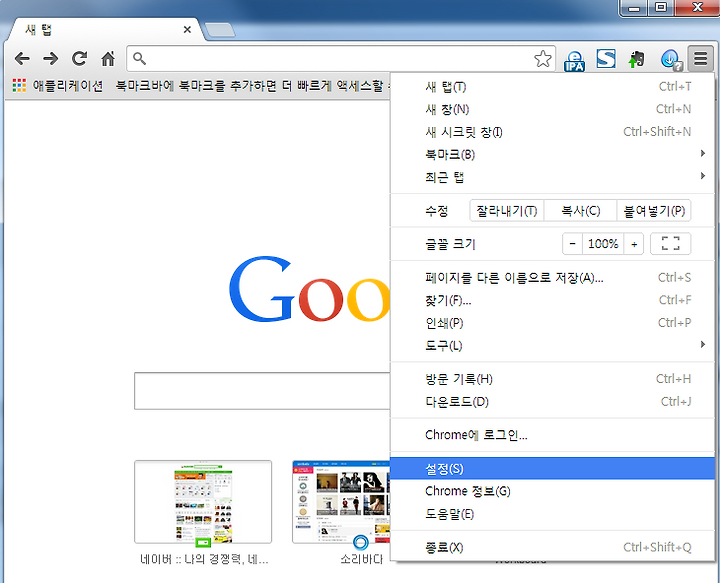The width and height of the screenshot is (720, 583).
Task: Reload the page with refresh icon
Action: [x=79, y=58]
